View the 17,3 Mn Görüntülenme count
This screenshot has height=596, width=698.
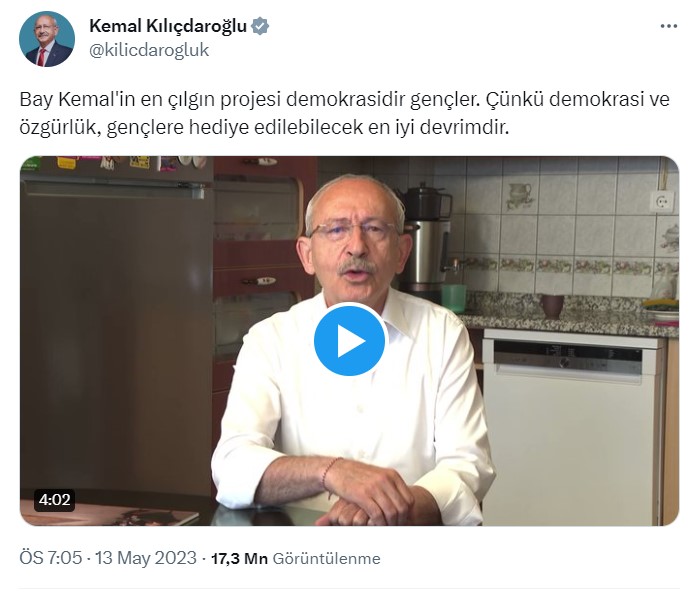click(296, 559)
